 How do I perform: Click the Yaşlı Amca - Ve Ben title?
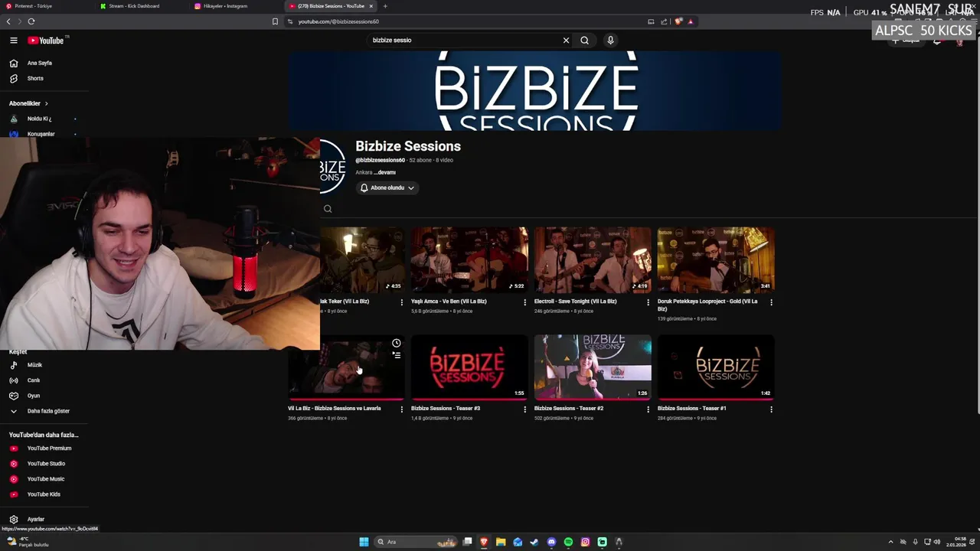449,302
